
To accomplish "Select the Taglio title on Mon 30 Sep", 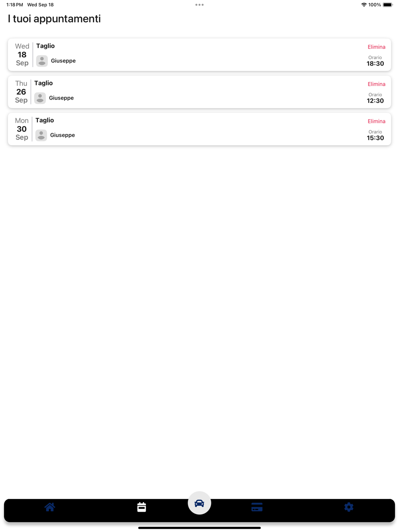I will pos(45,120).
